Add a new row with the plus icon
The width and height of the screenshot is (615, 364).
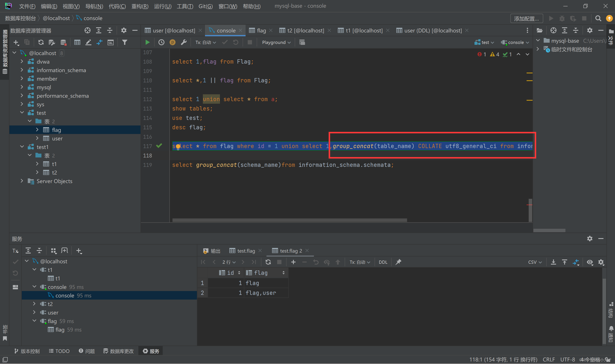[x=293, y=262]
